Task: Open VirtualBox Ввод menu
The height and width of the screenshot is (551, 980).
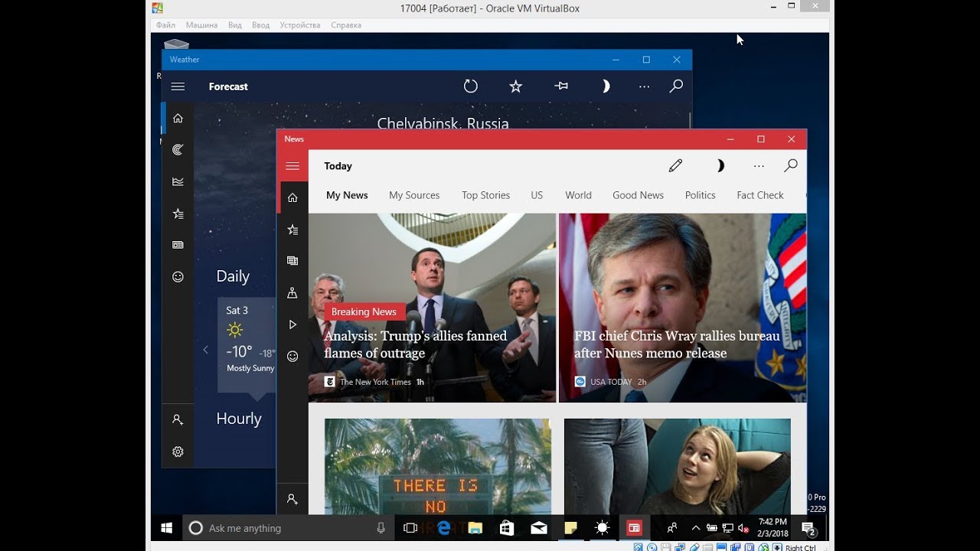Action: click(x=260, y=25)
